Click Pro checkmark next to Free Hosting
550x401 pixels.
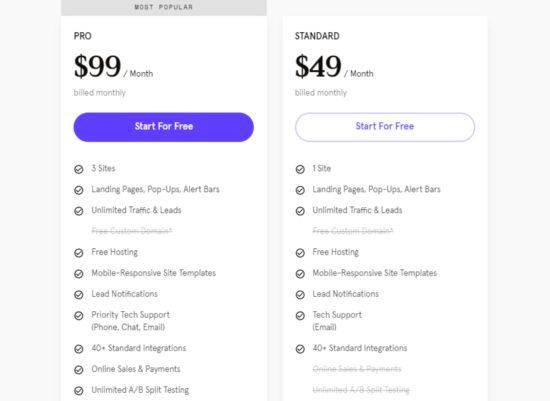[x=79, y=253]
